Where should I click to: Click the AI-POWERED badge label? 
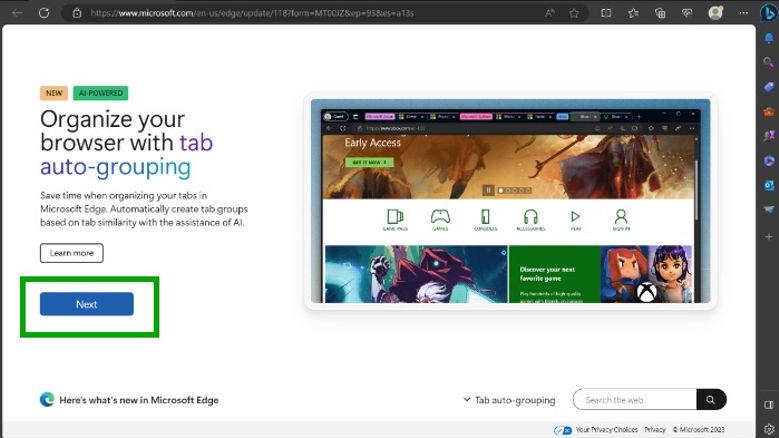[100, 93]
